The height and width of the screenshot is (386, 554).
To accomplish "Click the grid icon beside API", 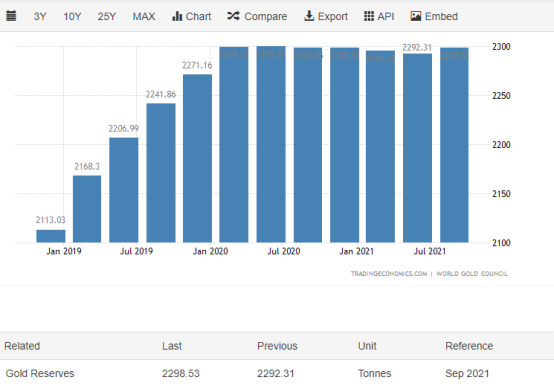I will point(369,16).
